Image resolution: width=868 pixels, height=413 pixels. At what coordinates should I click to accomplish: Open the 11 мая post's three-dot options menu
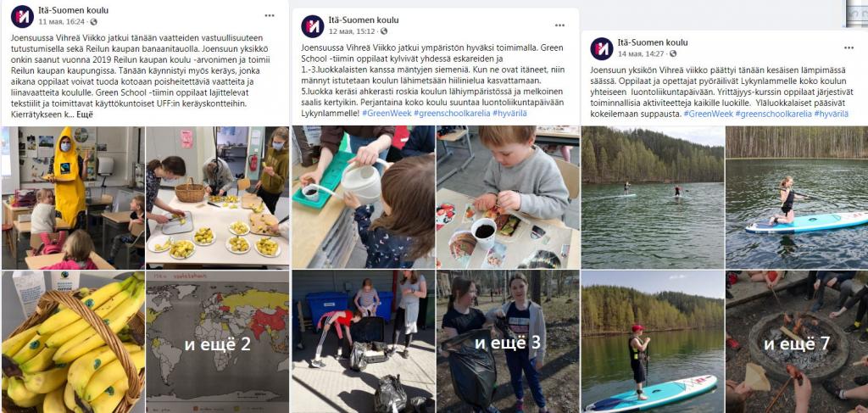point(270,15)
